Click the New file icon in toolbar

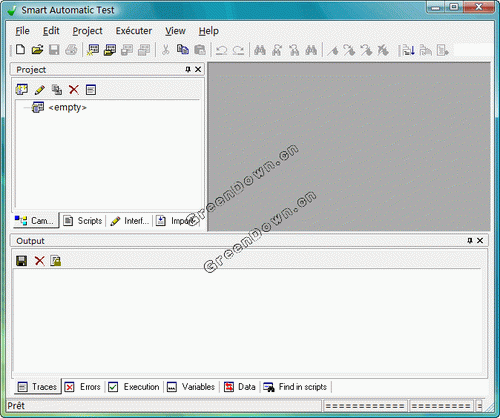[x=21, y=50]
